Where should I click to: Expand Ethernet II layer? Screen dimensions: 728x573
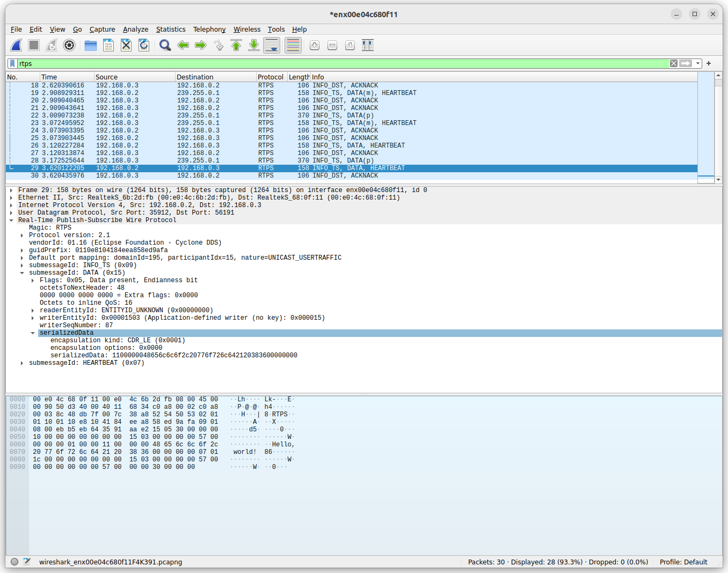coord(11,197)
